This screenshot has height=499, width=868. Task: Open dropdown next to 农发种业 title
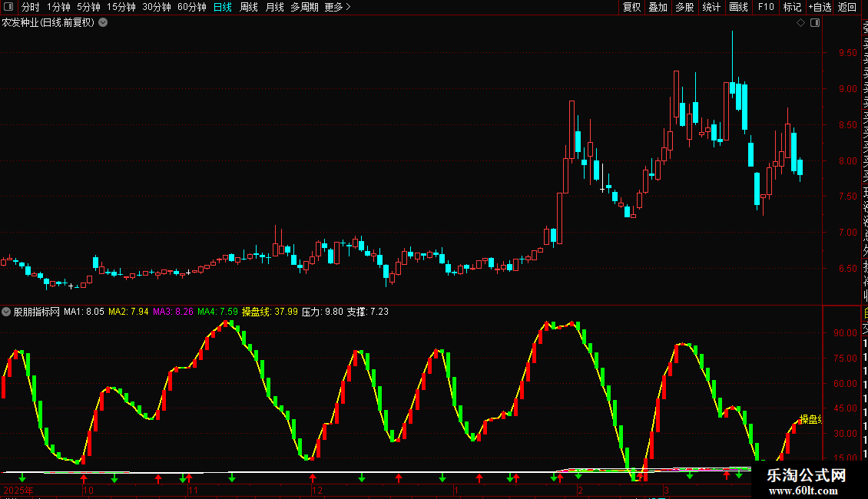pyautogui.click(x=103, y=23)
